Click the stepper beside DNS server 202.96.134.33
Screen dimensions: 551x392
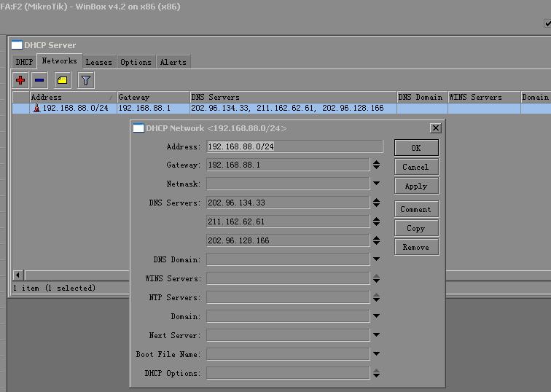pyautogui.click(x=376, y=203)
